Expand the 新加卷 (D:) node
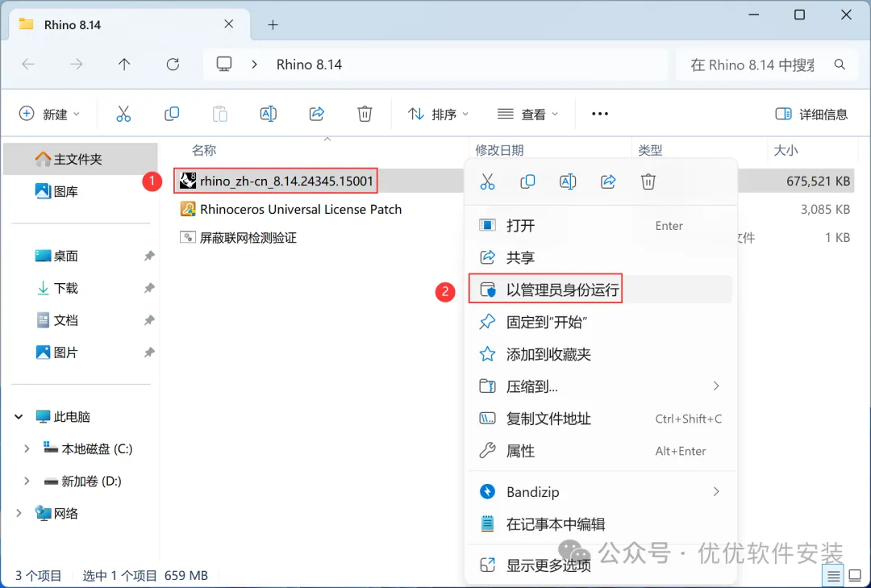The width and height of the screenshot is (871, 588). 26,481
